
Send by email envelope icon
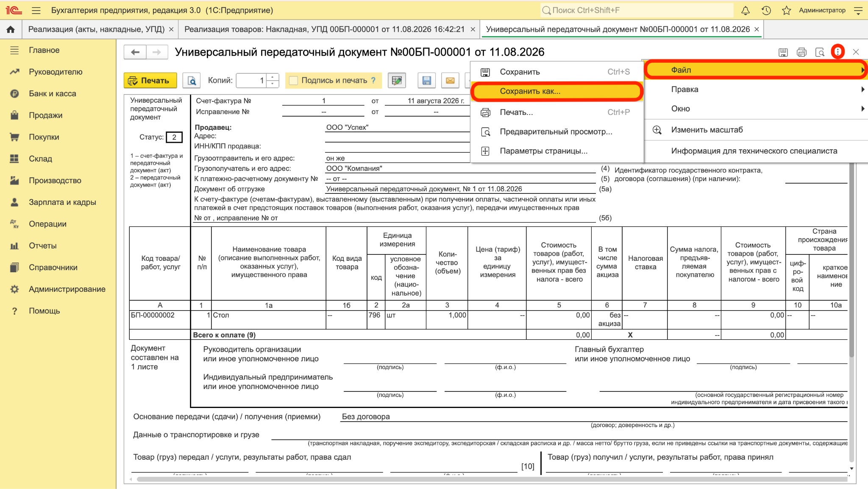[450, 80]
